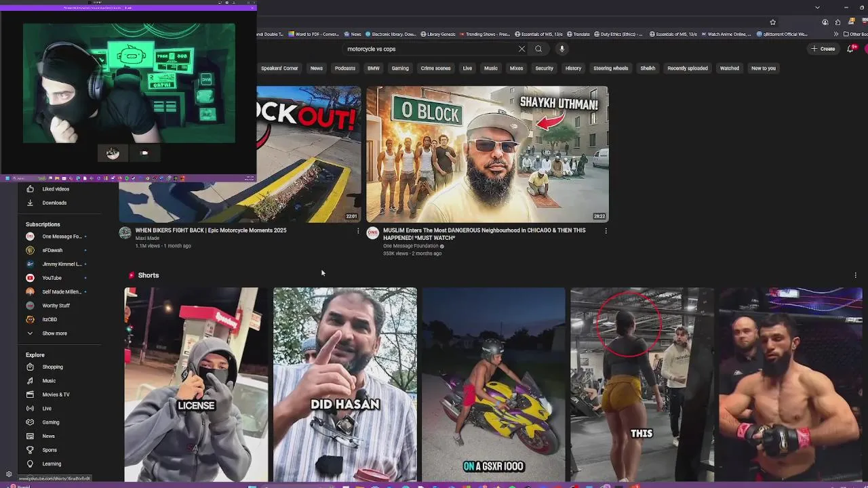Select the New to you filter chip
Viewport: 868px width, 488px height.
click(x=763, y=68)
